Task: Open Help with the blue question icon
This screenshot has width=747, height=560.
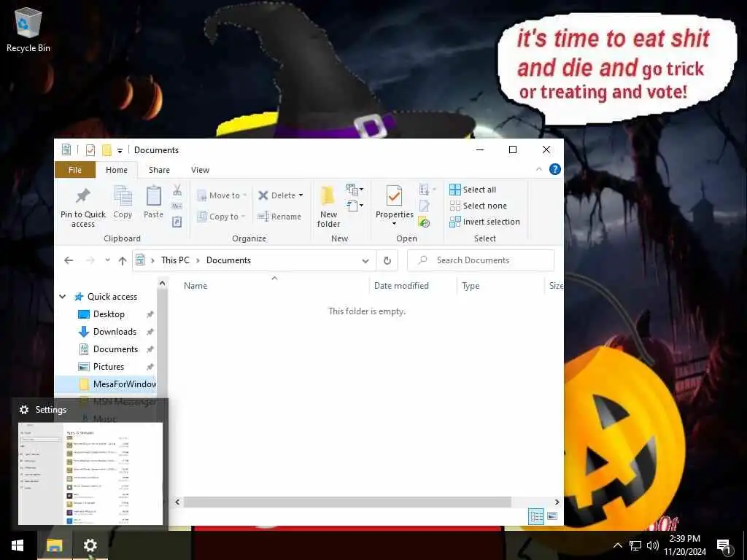Action: point(555,169)
